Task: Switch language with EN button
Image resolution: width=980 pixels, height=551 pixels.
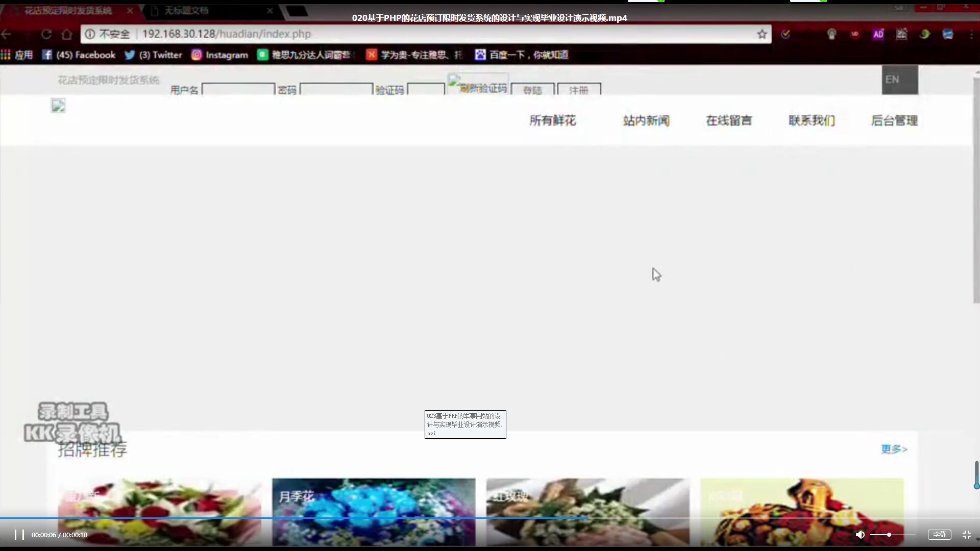Action: tap(900, 80)
